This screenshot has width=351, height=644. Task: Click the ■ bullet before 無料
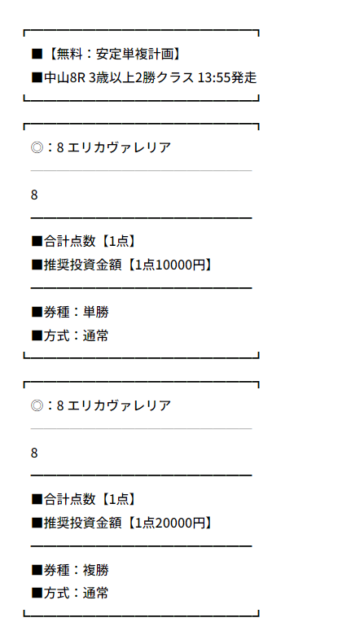(37, 55)
